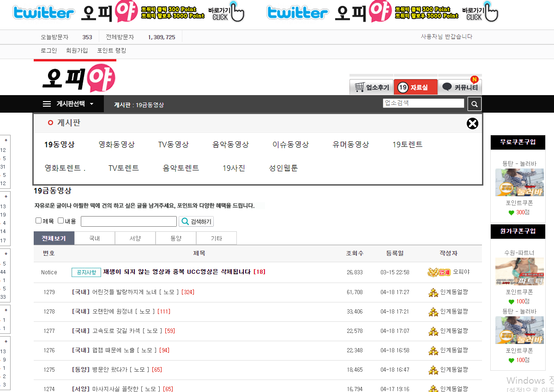Check the 제목 search checkbox
Screen dimensions: 554x392
click(39, 221)
